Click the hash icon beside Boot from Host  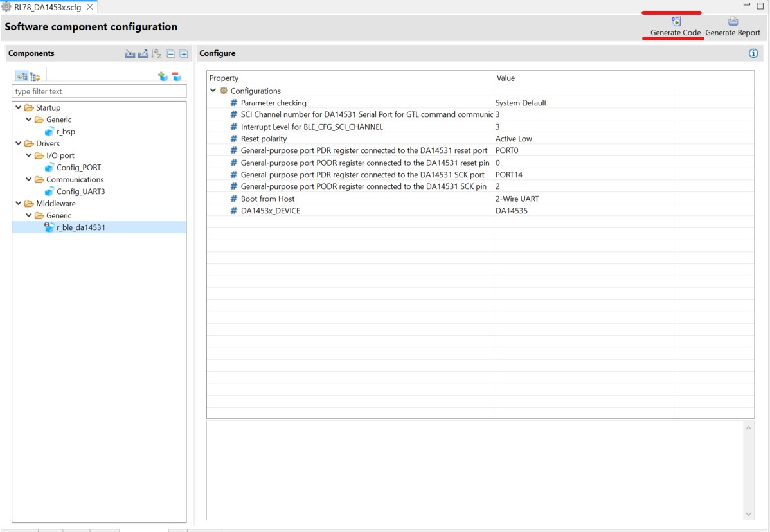point(234,199)
